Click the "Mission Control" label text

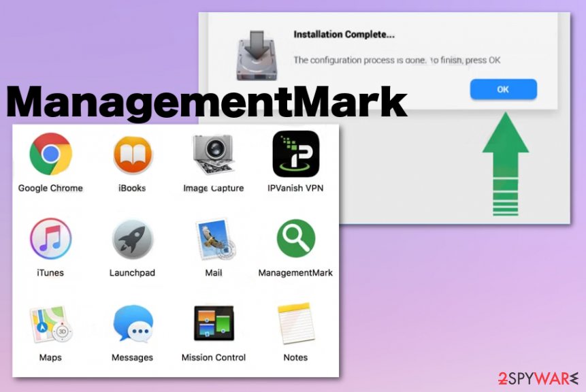(x=214, y=357)
